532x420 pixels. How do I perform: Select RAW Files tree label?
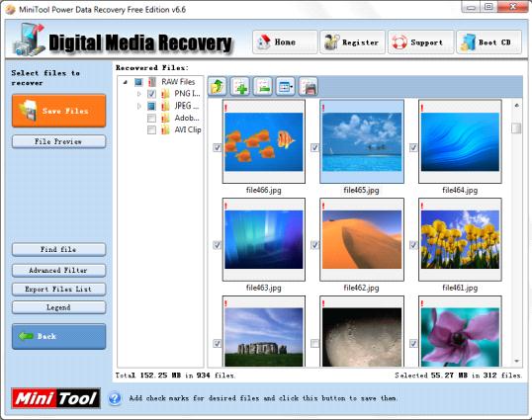pyautogui.click(x=178, y=82)
